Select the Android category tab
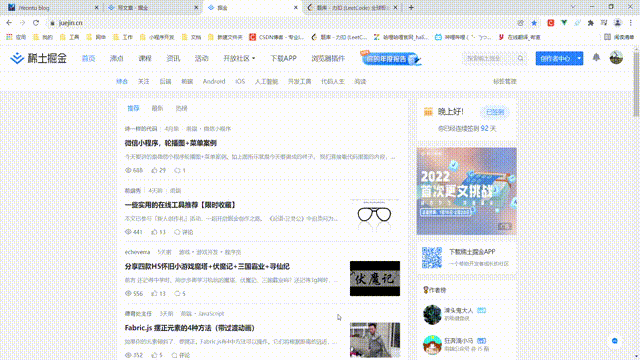 (214, 82)
